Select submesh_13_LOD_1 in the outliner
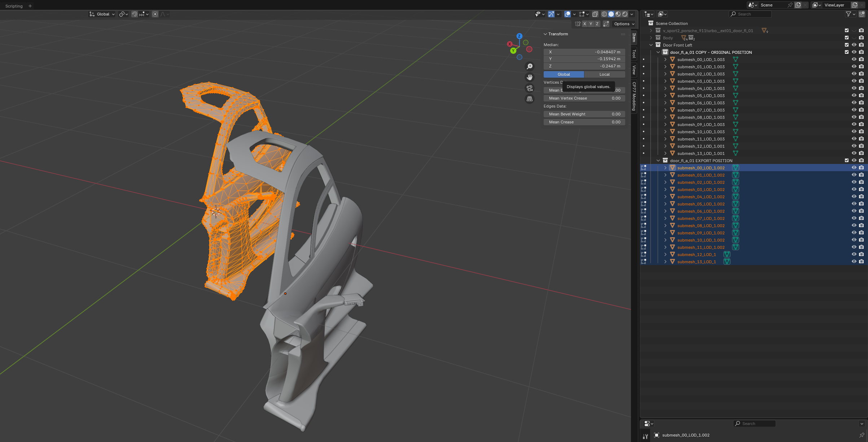868x442 pixels. [x=696, y=262]
